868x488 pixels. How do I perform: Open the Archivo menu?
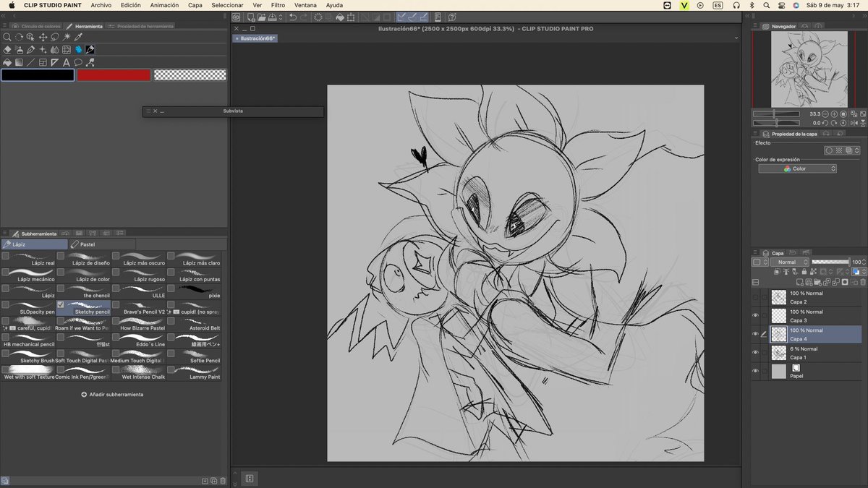tap(101, 5)
